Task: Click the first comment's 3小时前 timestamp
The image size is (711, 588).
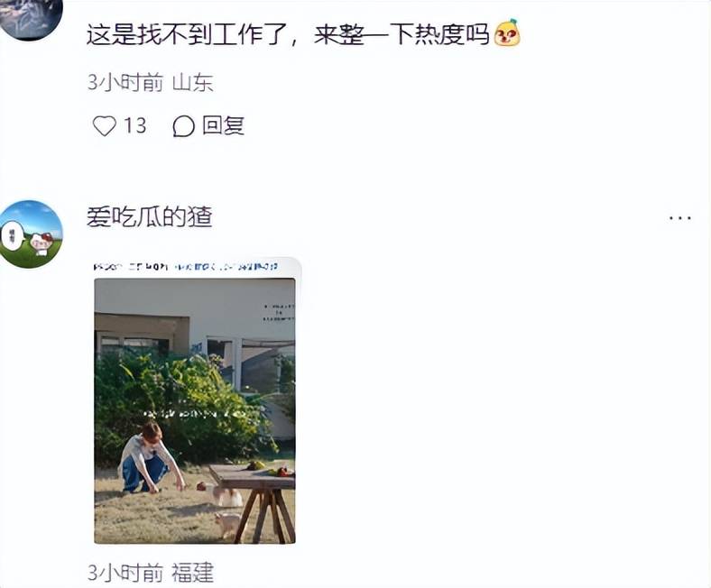Action: [x=125, y=82]
